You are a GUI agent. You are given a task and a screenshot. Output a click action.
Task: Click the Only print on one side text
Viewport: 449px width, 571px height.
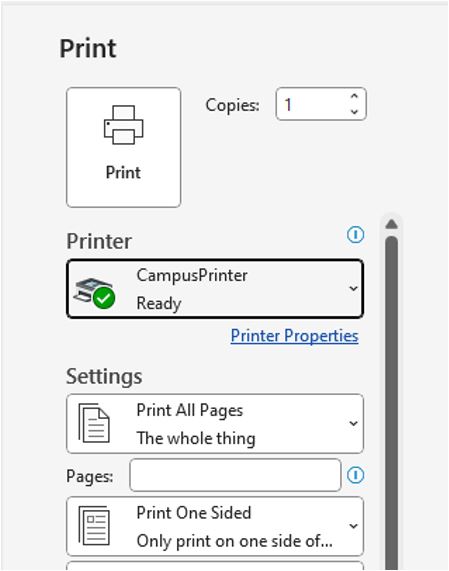click(235, 541)
